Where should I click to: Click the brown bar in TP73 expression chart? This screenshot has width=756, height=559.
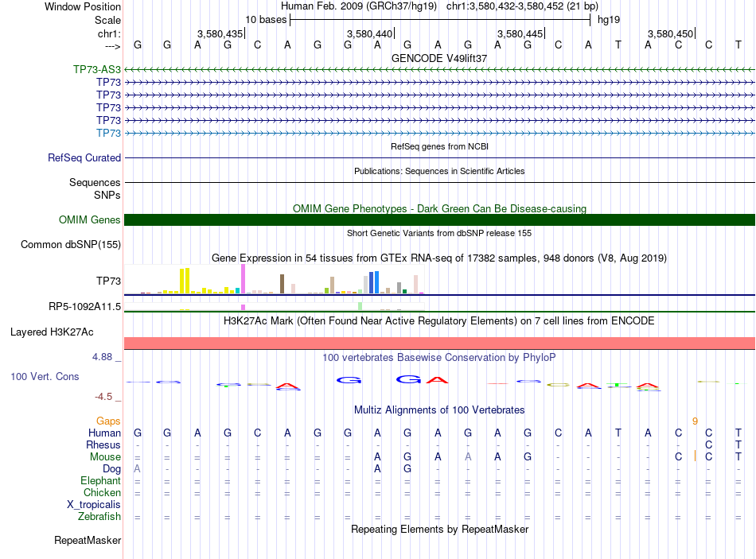(282, 285)
